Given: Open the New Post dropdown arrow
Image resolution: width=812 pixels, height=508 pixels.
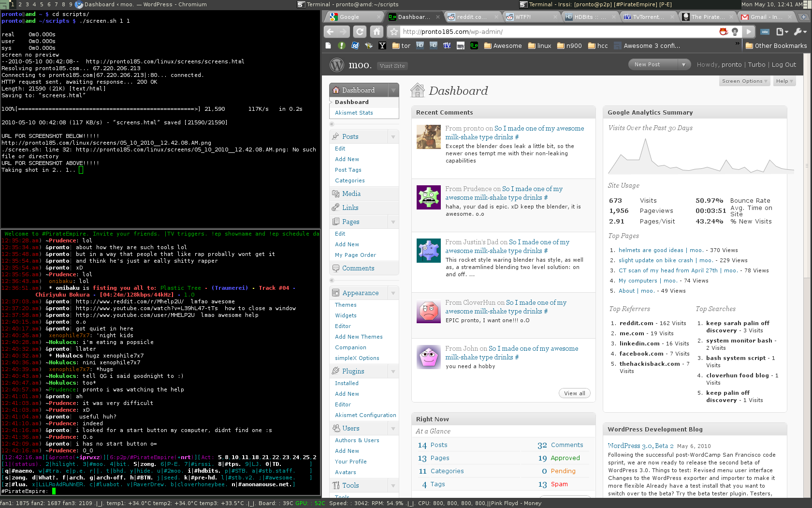Looking at the screenshot, I should click(x=683, y=64).
